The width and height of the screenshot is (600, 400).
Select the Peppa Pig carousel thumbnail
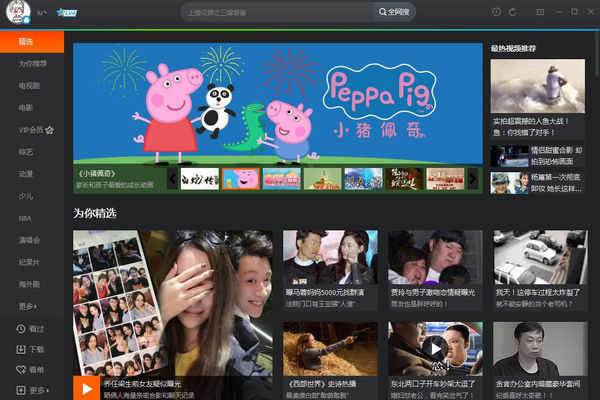(241, 179)
